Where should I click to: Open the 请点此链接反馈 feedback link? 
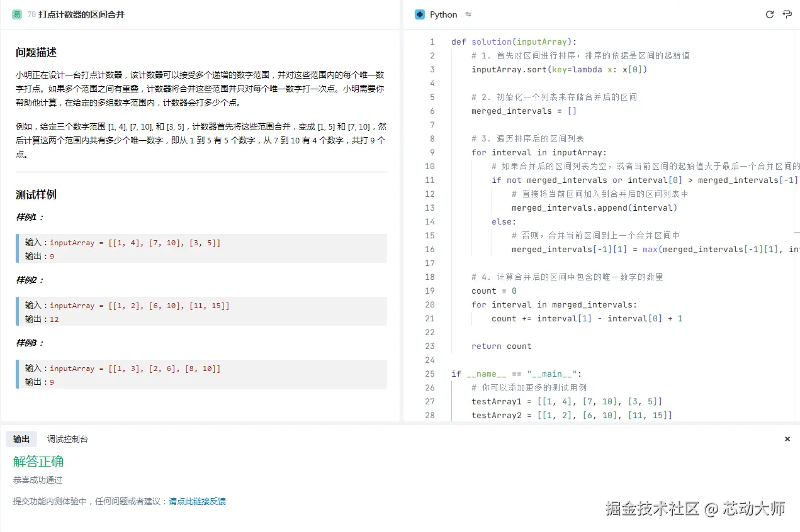[197, 501]
